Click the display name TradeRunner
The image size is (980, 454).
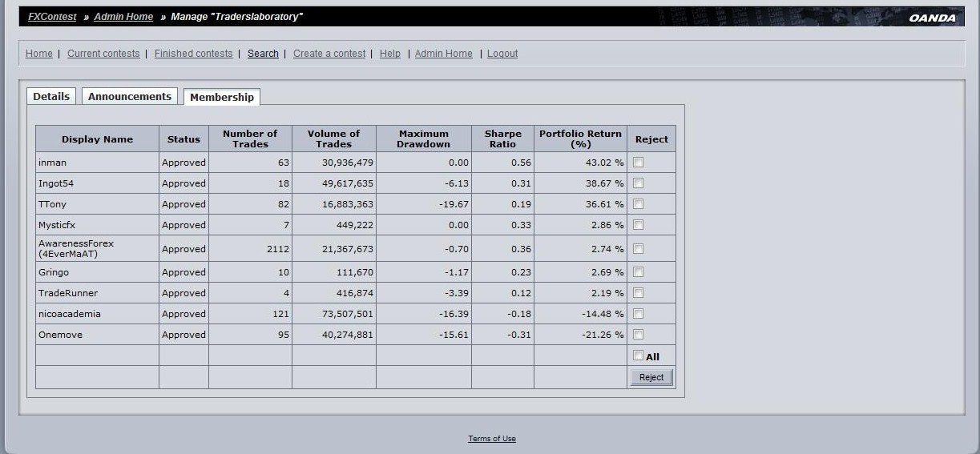click(68, 293)
